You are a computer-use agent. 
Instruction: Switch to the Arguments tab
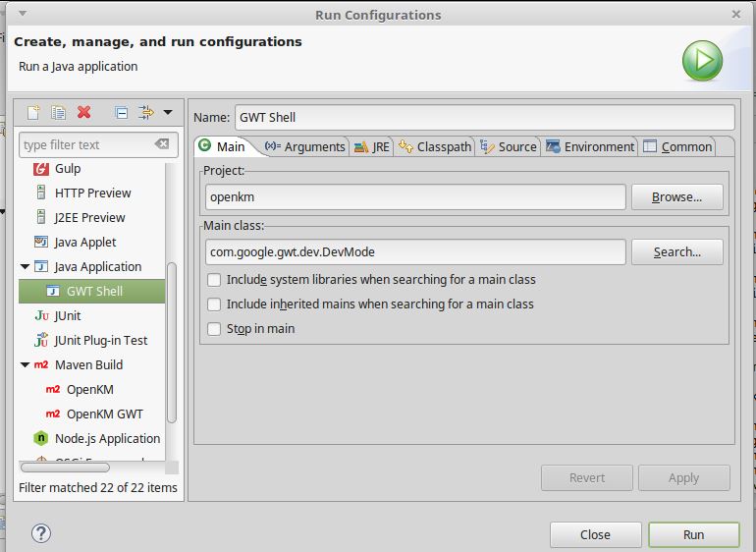click(x=305, y=146)
